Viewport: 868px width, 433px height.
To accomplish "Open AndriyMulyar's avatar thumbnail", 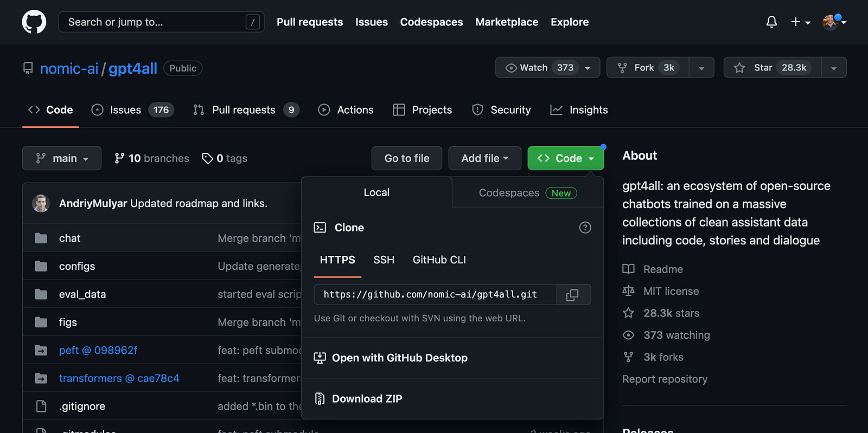I will pyautogui.click(x=41, y=203).
